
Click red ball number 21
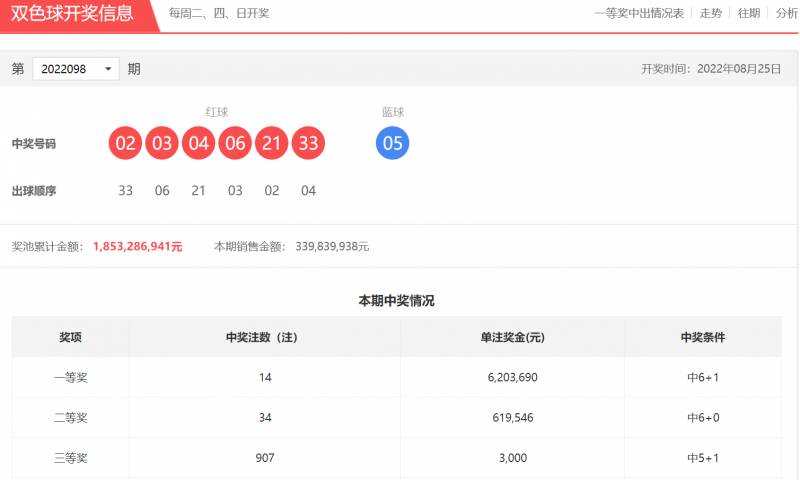(x=271, y=143)
